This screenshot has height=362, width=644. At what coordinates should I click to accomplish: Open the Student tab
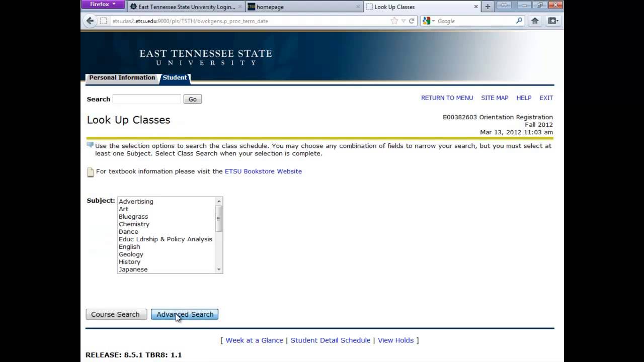[x=175, y=77]
